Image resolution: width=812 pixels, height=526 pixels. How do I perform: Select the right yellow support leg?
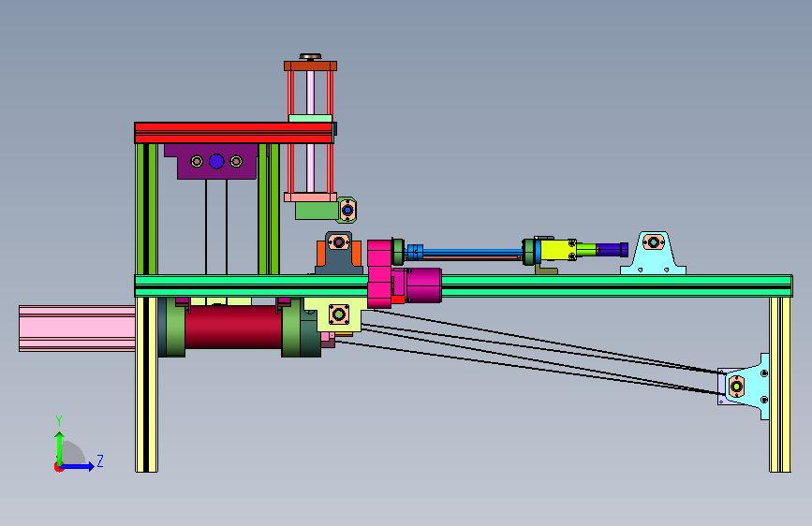[x=780, y=384]
